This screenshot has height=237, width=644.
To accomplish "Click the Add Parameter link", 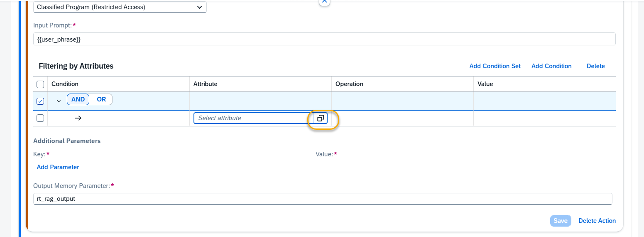I will pyautogui.click(x=58, y=167).
